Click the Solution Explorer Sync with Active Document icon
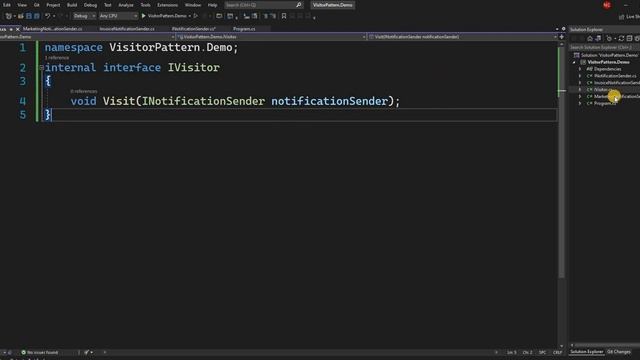The height and width of the screenshot is (360, 640). point(598,38)
